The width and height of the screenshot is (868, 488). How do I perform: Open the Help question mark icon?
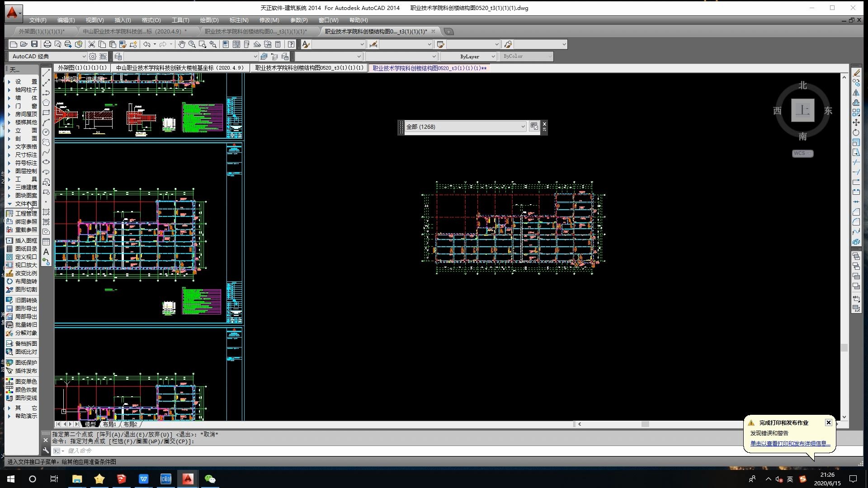[x=291, y=44]
